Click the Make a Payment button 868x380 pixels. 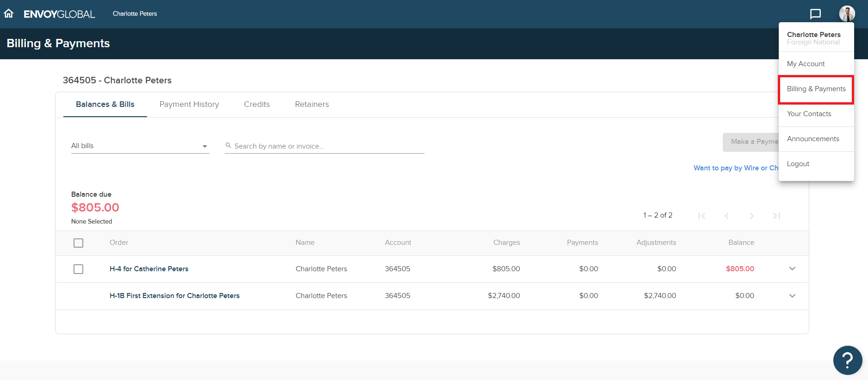[751, 142]
